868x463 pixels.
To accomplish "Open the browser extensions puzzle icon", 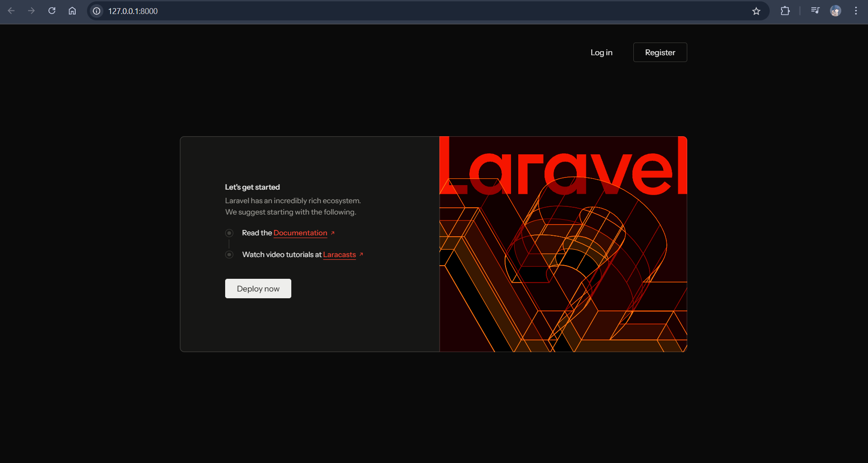I will 786,11.
